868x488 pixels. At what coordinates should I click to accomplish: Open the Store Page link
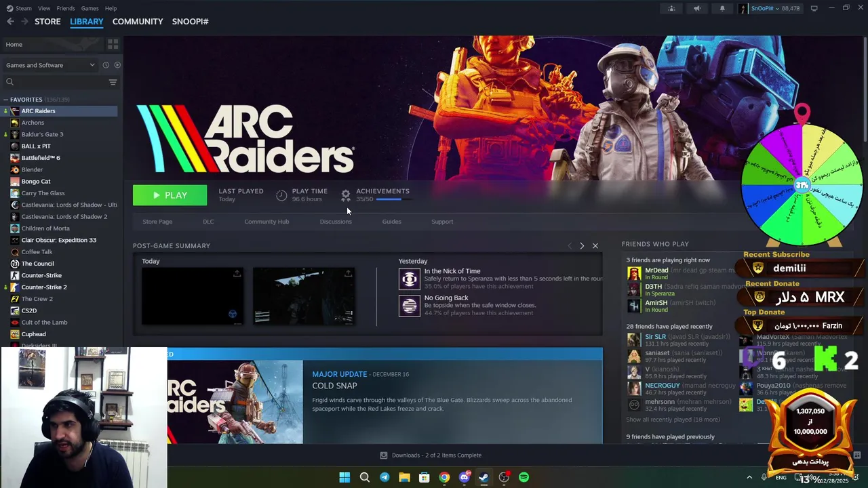pos(157,222)
